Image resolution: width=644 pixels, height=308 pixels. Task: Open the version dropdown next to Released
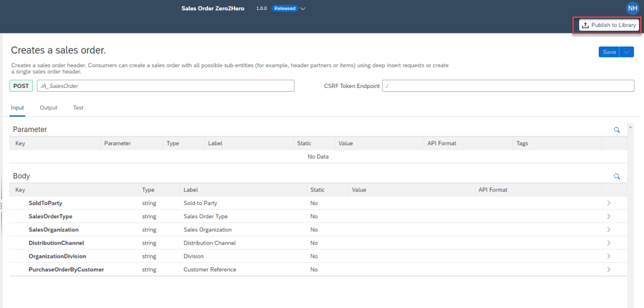pyautogui.click(x=303, y=9)
